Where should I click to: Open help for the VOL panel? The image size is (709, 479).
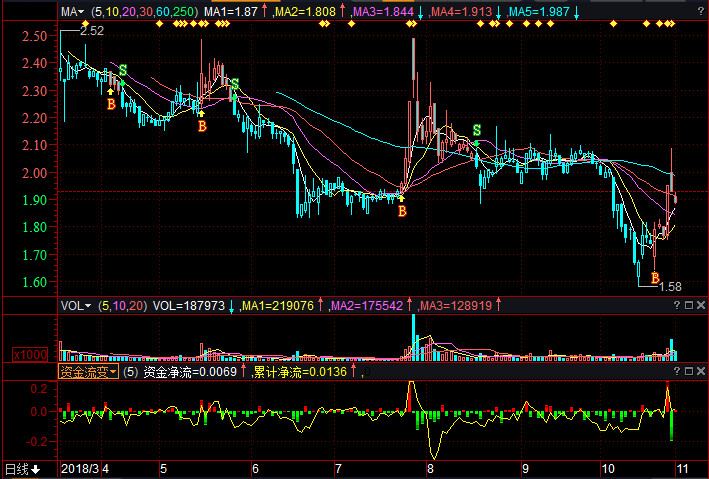point(677,305)
